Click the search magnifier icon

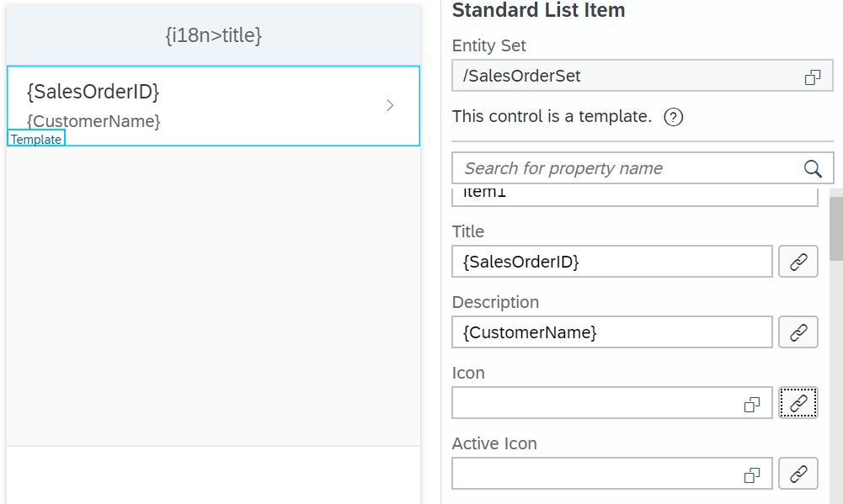pyautogui.click(x=813, y=168)
